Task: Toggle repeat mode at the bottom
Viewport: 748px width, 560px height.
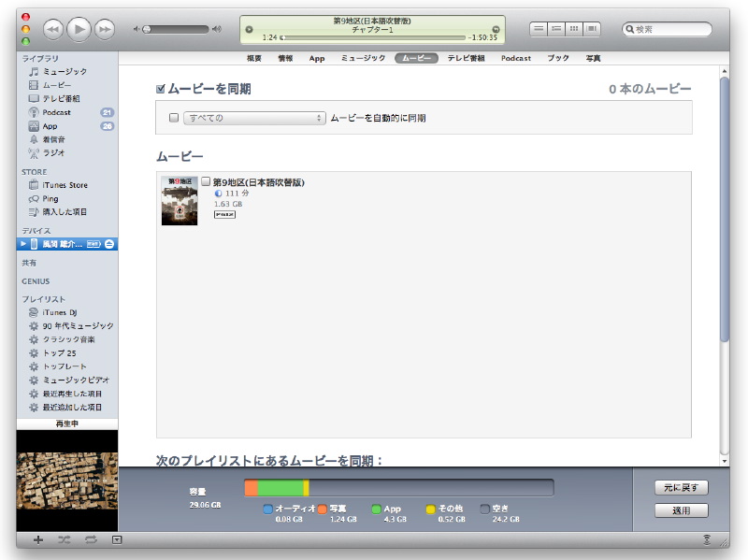Action: (91, 540)
